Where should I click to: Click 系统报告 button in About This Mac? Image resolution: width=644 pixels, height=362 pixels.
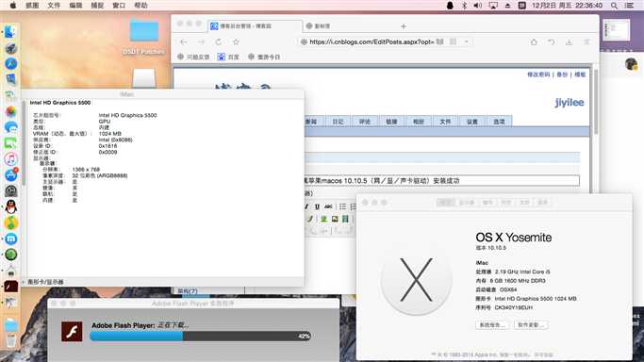(492, 324)
